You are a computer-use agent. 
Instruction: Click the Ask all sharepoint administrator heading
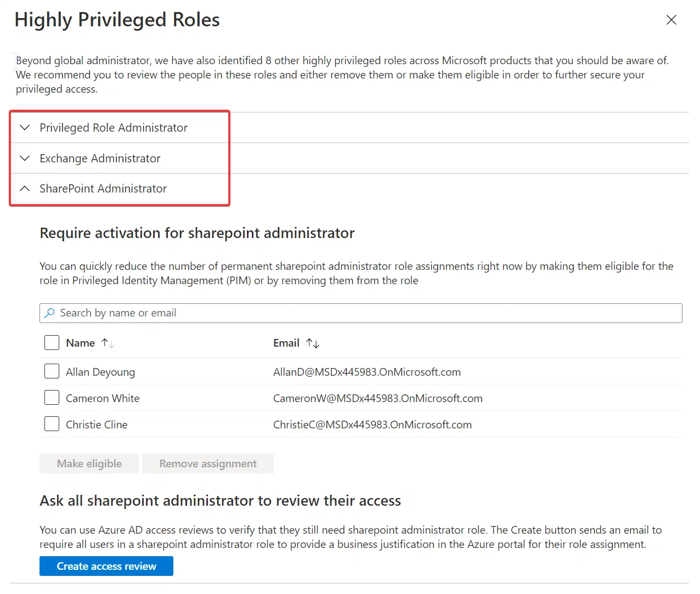220,501
